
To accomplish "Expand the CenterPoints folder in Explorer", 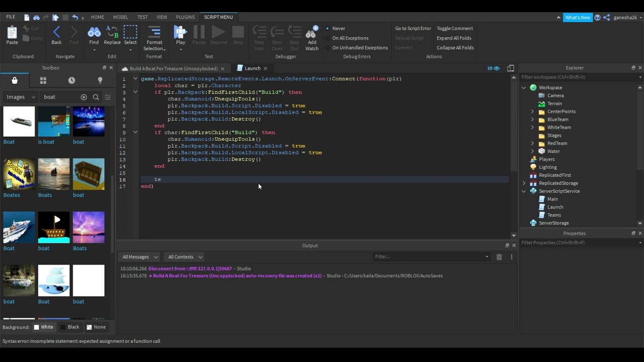I will (x=532, y=112).
